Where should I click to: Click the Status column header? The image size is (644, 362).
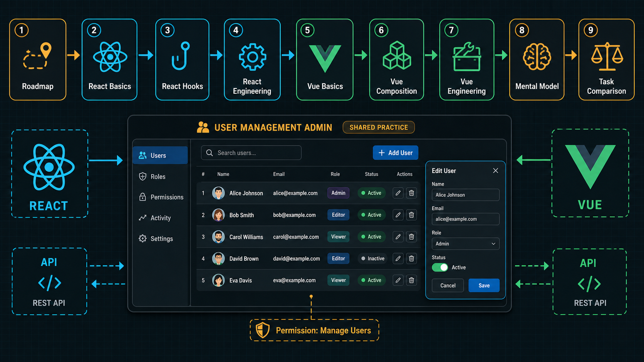(x=371, y=174)
